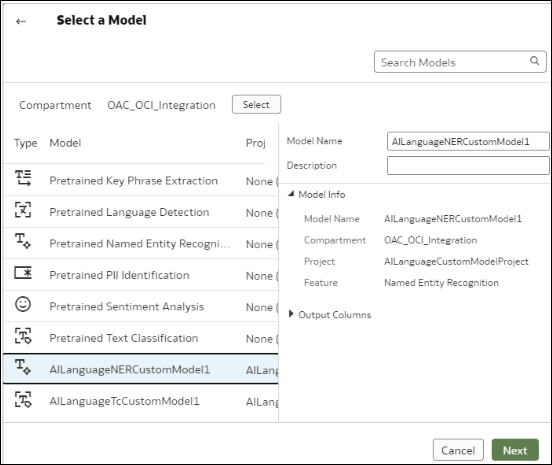Click the Type column header
This screenshot has width=552, height=465.
pos(25,143)
